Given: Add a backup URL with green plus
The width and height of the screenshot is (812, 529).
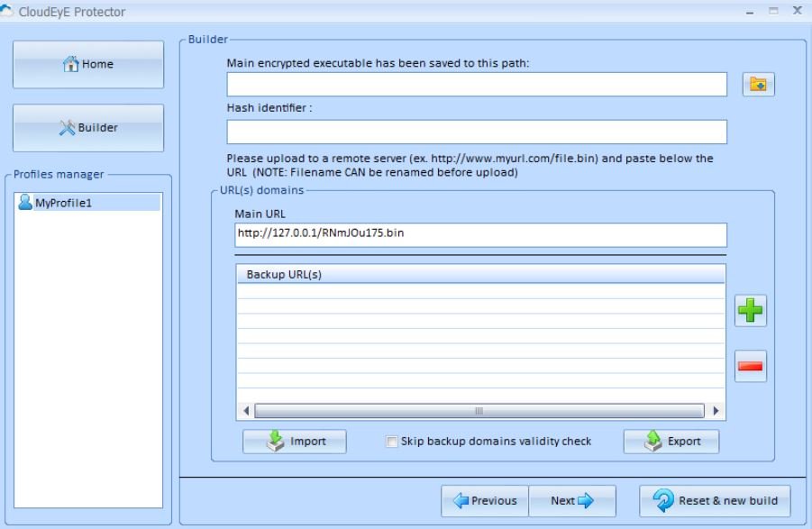Looking at the screenshot, I should click(751, 311).
